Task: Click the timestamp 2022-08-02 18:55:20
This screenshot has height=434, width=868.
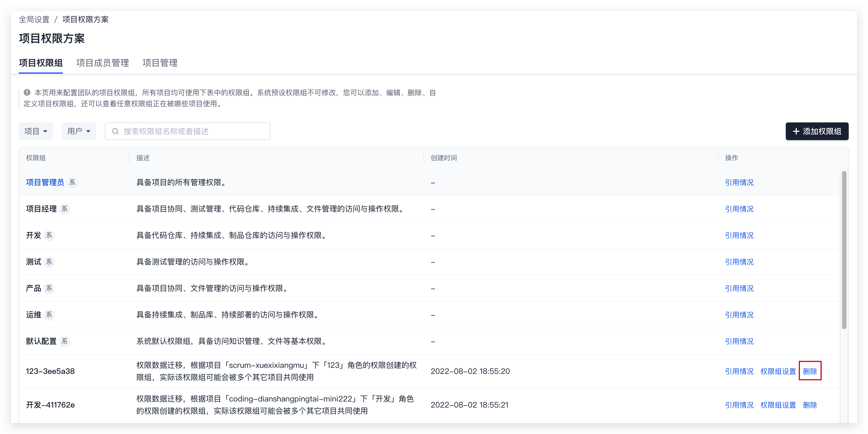Action: tap(470, 371)
